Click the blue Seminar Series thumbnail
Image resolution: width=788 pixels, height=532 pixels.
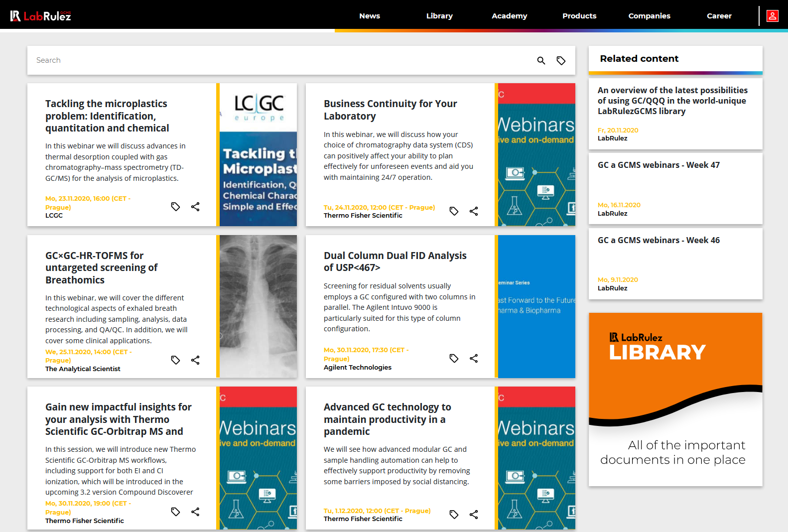pos(536,306)
